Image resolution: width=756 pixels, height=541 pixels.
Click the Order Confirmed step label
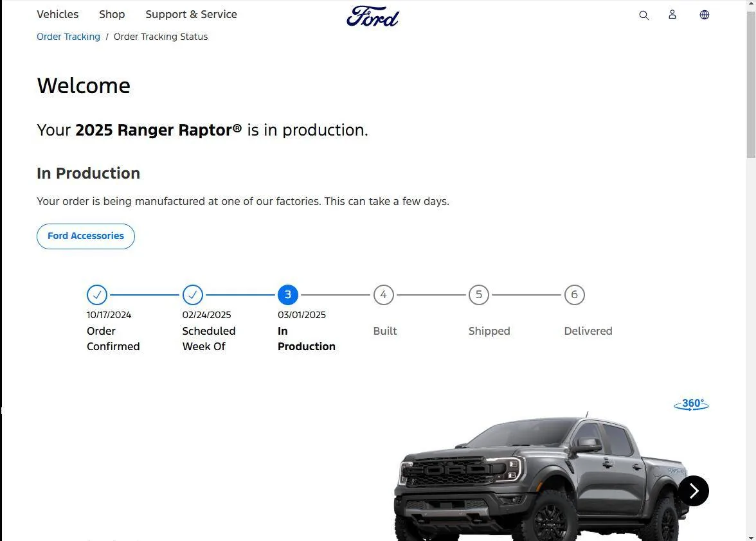(x=113, y=339)
